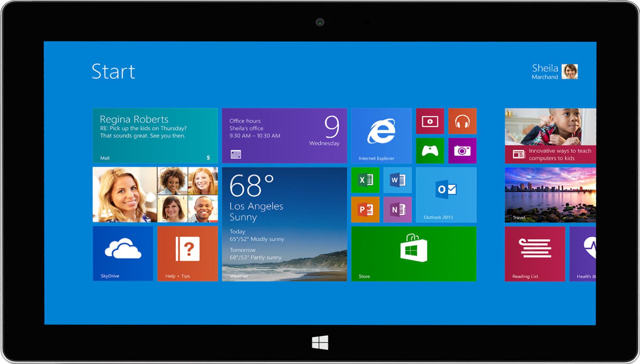Open the red Video tile
This screenshot has width=640, height=364.
(x=430, y=121)
